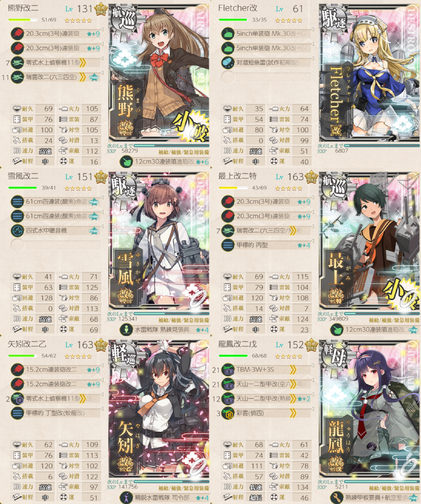Select Ryuhou's 彩雲(偵四) recon plane icon
Image resolution: width=421 pixels, height=504 pixels.
[228, 413]
